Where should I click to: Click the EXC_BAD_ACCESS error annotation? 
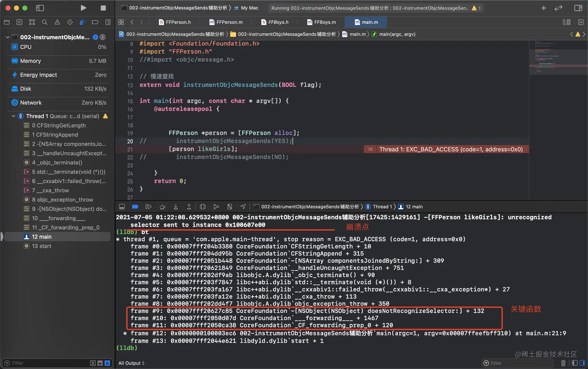tap(446, 149)
